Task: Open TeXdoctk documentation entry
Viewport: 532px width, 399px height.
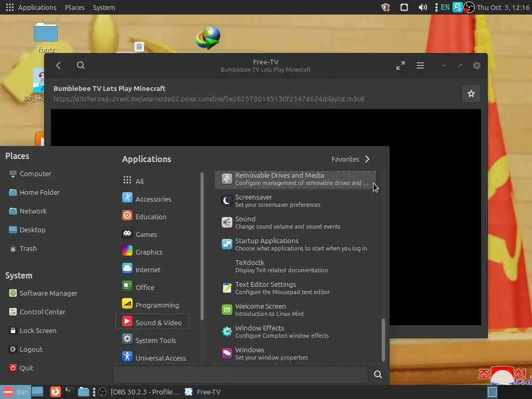Action: [x=295, y=267]
